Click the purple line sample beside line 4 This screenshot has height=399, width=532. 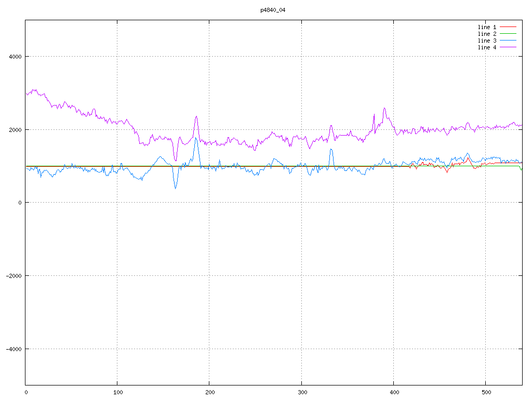tap(509, 47)
